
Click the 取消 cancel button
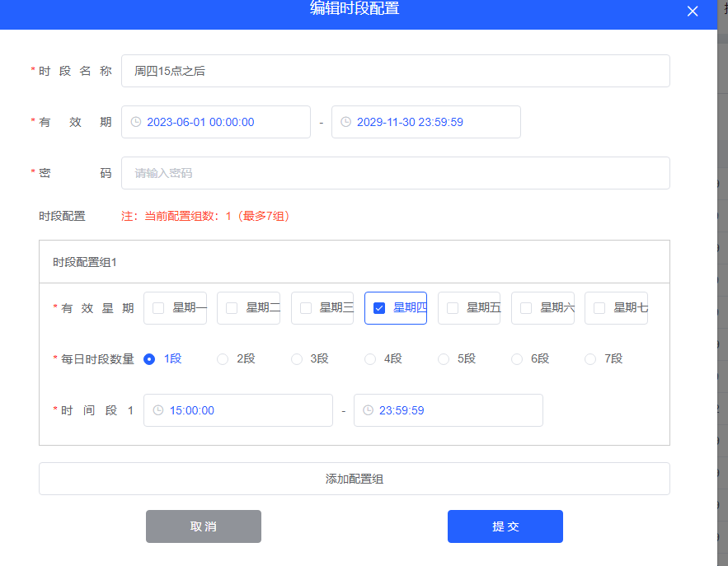pos(204,526)
